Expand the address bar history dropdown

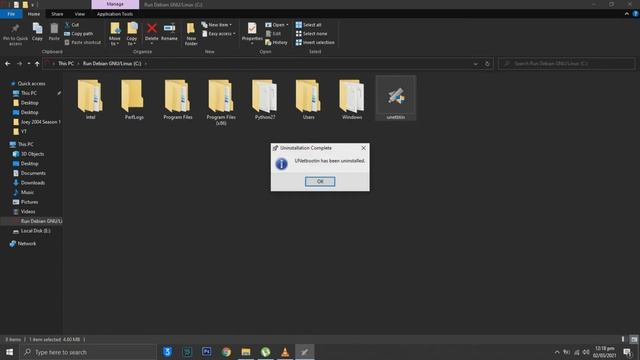point(476,64)
